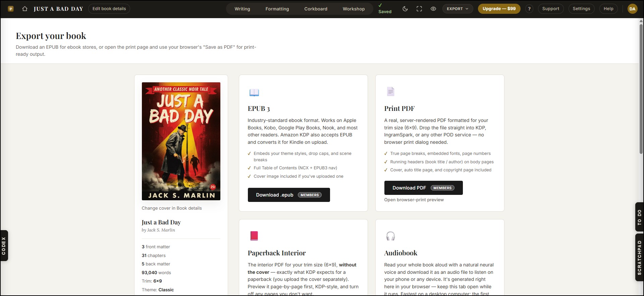Screen dimensions: 644x296
Task: Click the 31 chapters stat
Action: click(154, 256)
